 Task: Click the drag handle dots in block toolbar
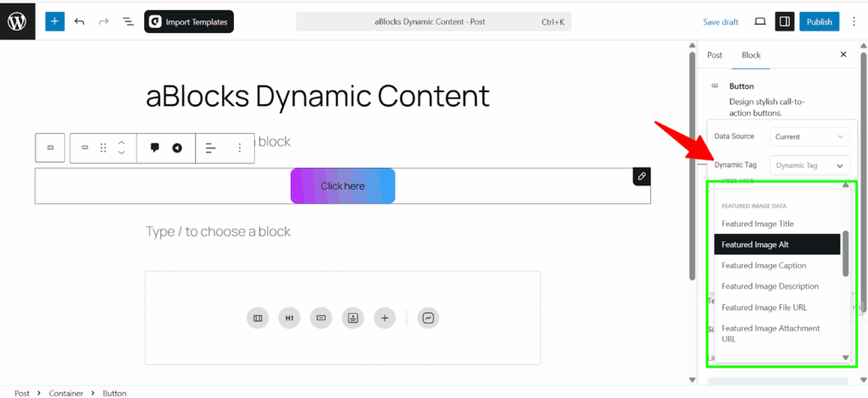pos(103,147)
